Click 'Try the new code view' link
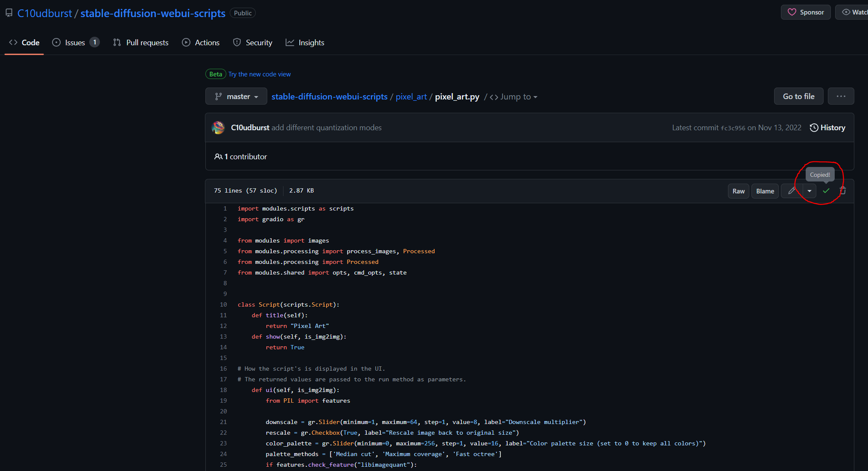Image resolution: width=868 pixels, height=471 pixels. pyautogui.click(x=259, y=74)
